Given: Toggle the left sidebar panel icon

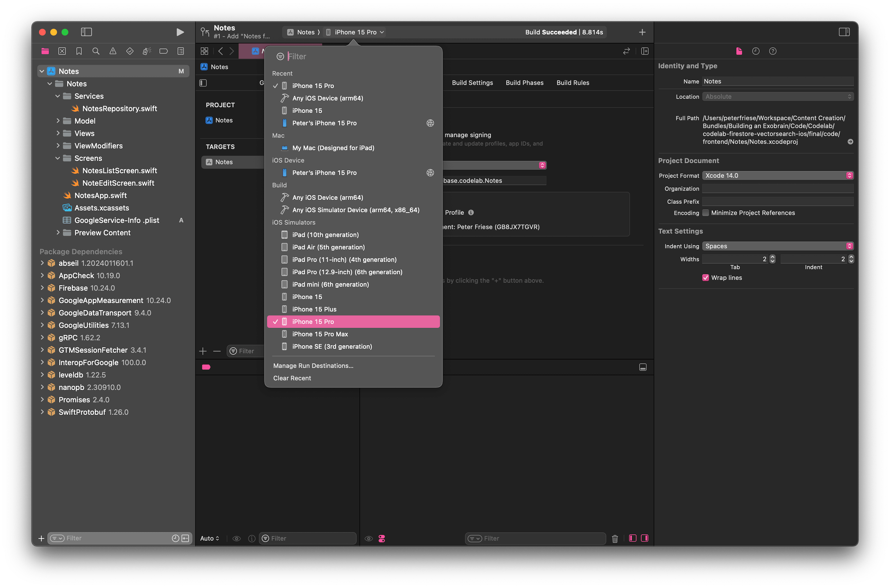Looking at the screenshot, I should coord(86,31).
